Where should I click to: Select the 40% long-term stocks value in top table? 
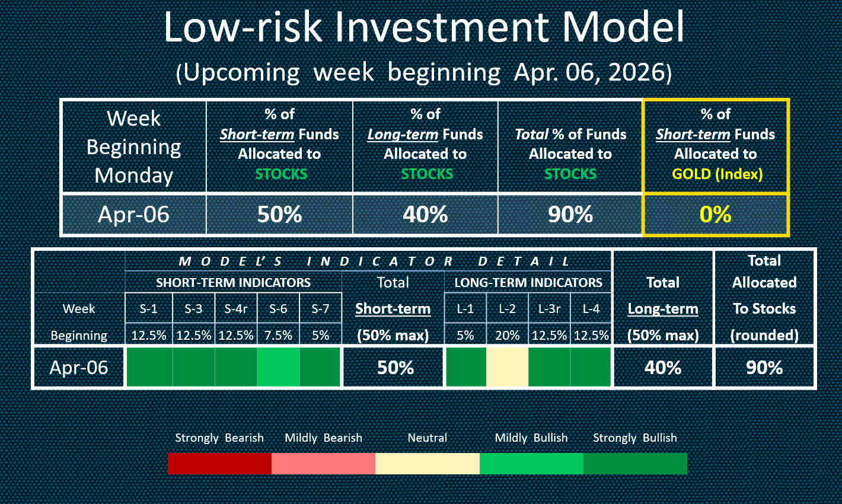425,215
